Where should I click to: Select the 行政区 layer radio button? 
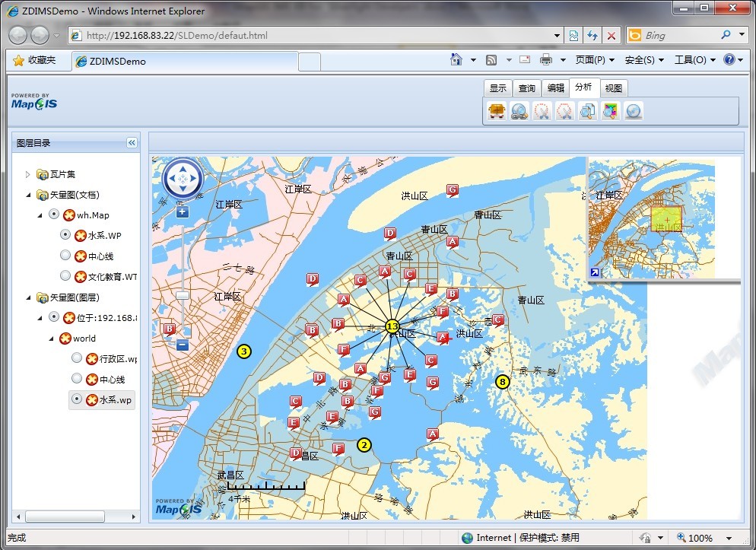click(77, 358)
